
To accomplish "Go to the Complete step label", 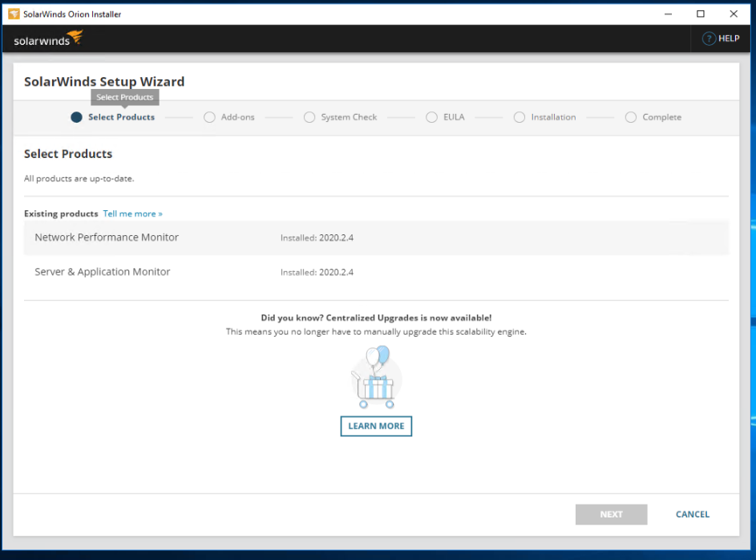I will (x=662, y=117).
